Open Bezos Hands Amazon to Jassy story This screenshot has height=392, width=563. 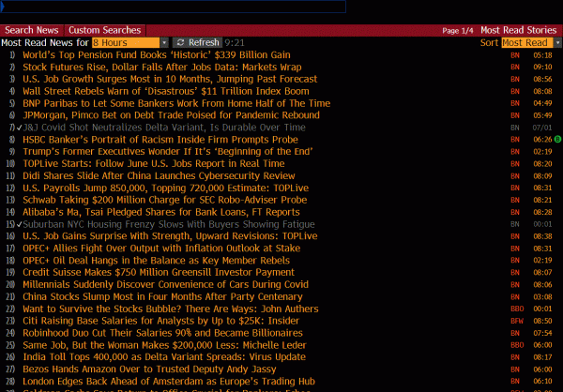(149, 369)
